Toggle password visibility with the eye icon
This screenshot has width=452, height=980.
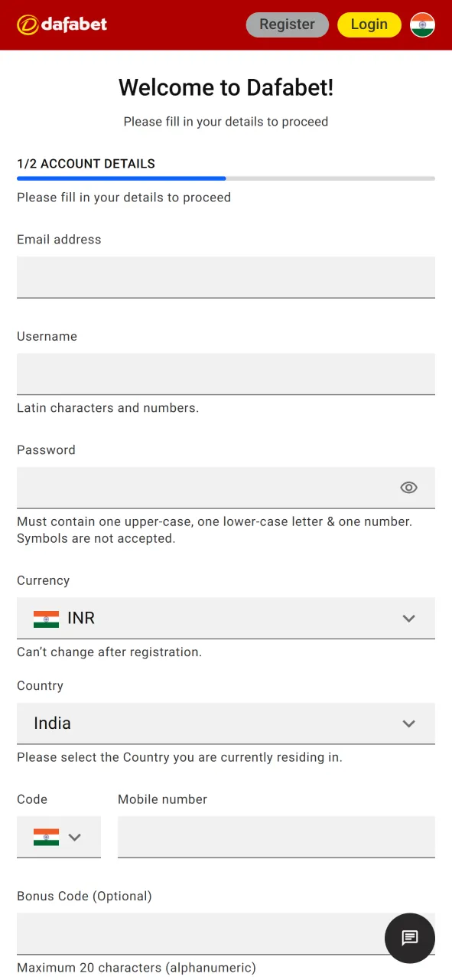[408, 488]
